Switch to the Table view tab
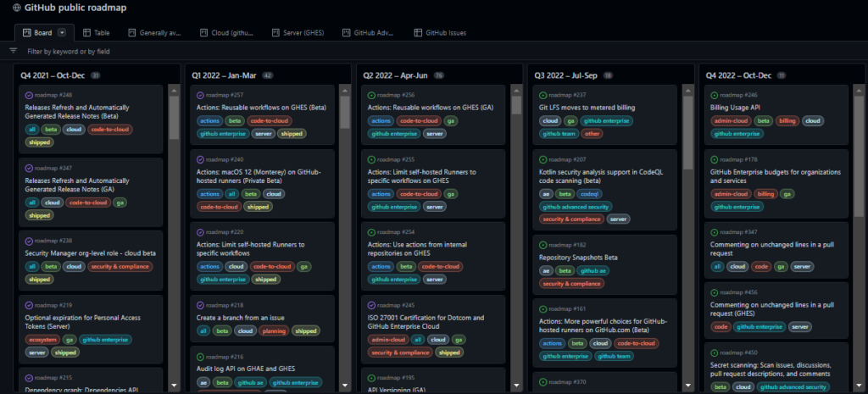The height and width of the screenshot is (394, 868). (97, 33)
